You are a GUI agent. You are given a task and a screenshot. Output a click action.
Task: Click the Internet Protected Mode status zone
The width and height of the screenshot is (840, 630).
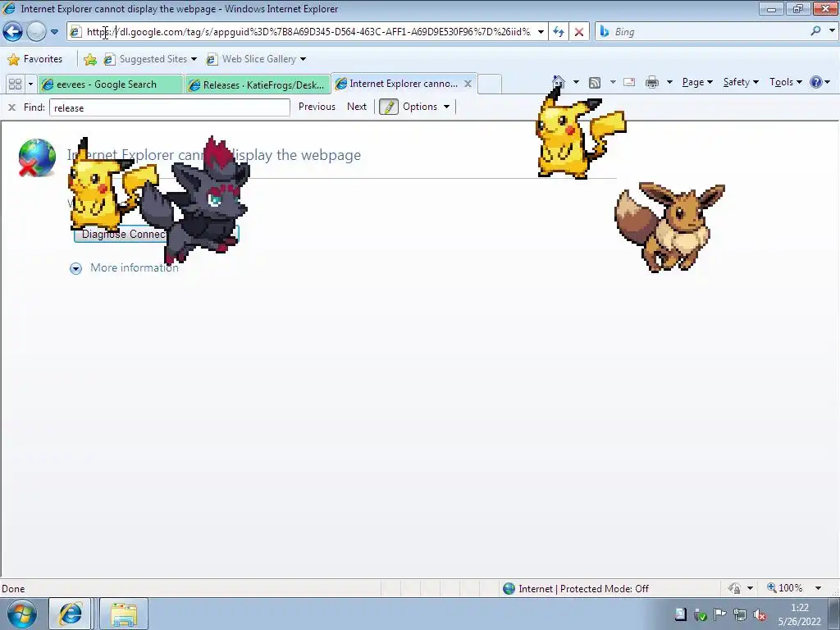(576, 589)
